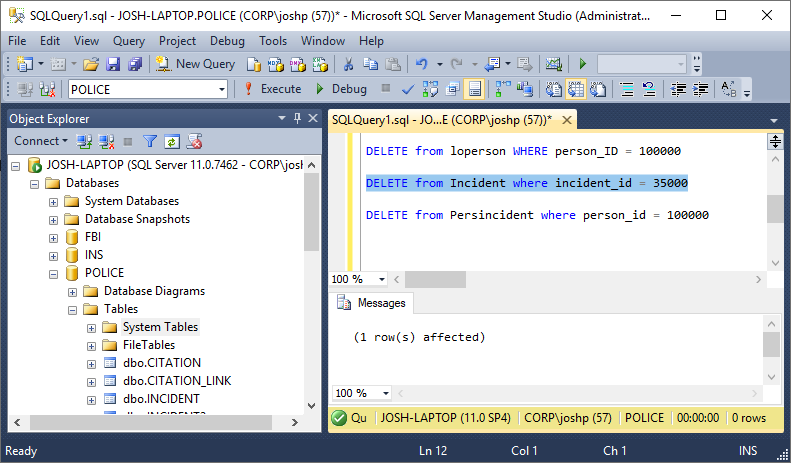Toggle Results to Grid output mode
This screenshot has width=791, height=463.
(x=577, y=89)
